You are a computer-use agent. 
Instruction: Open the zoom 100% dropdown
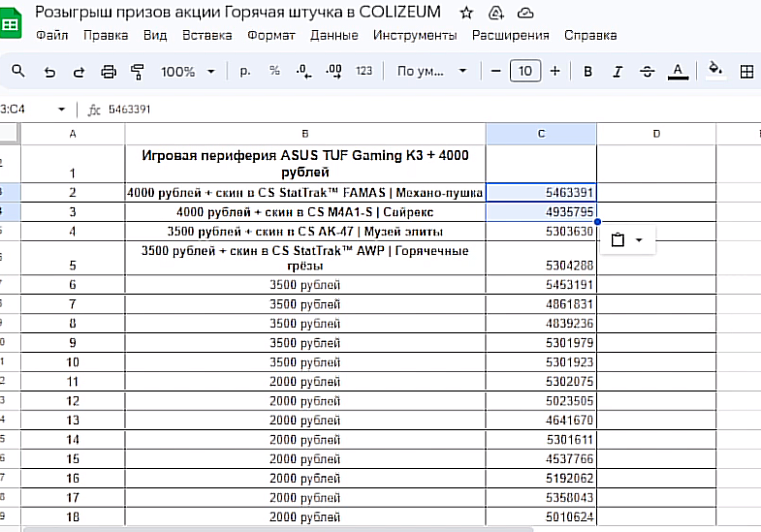[x=188, y=72]
